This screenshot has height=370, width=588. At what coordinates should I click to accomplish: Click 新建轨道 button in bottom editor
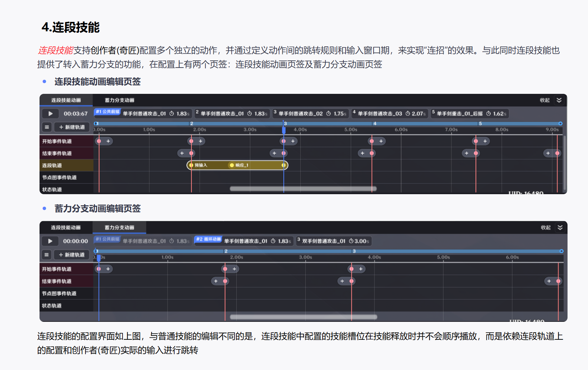[71, 255]
